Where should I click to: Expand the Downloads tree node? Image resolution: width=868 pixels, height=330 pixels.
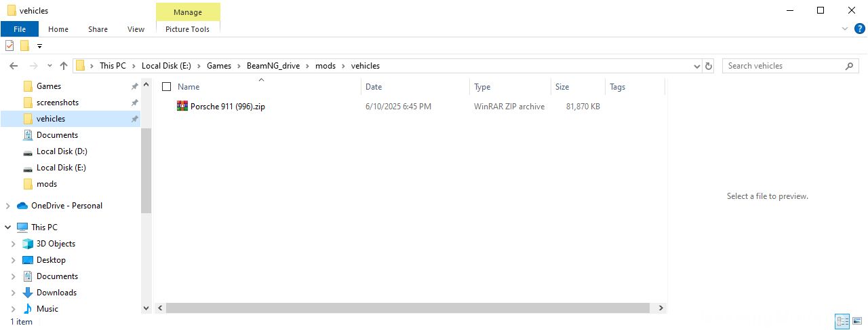pyautogui.click(x=14, y=293)
